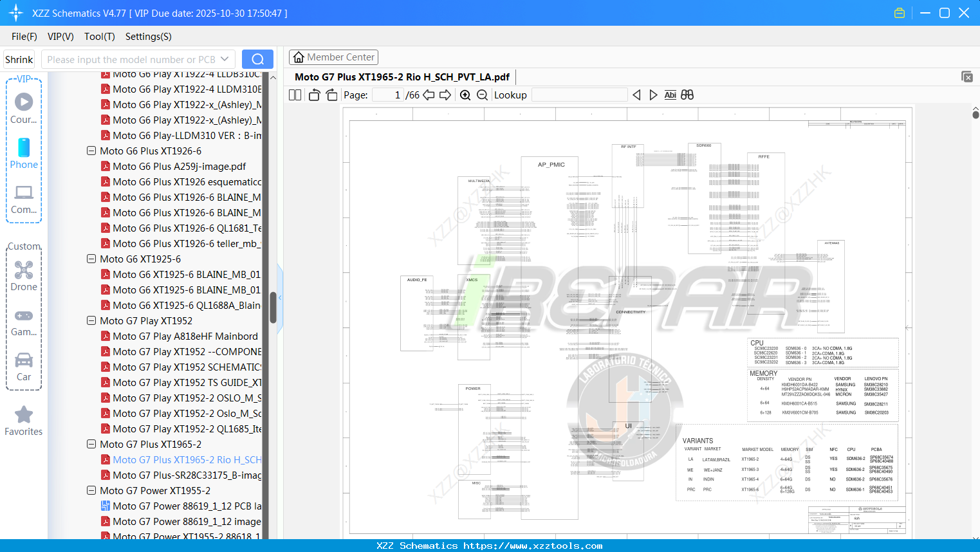Open Moto G7 Play XT1952 --COMPONE file

coord(187,351)
